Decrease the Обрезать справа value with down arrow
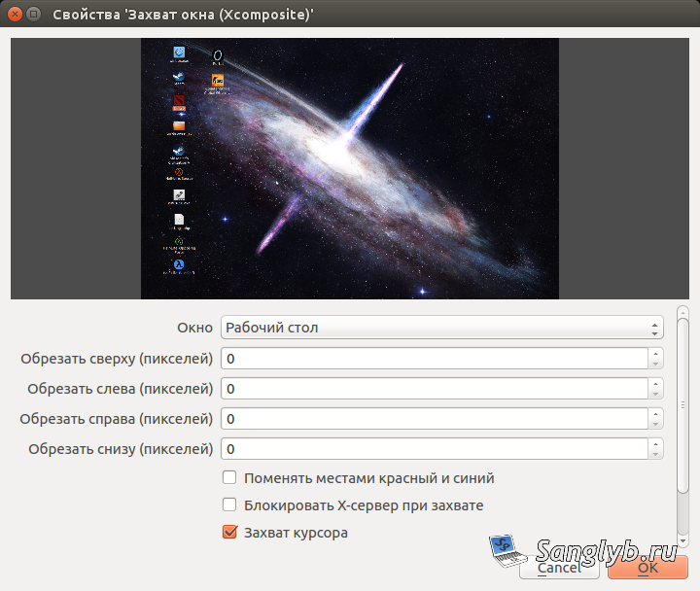Image resolution: width=700 pixels, height=591 pixels. click(x=655, y=424)
